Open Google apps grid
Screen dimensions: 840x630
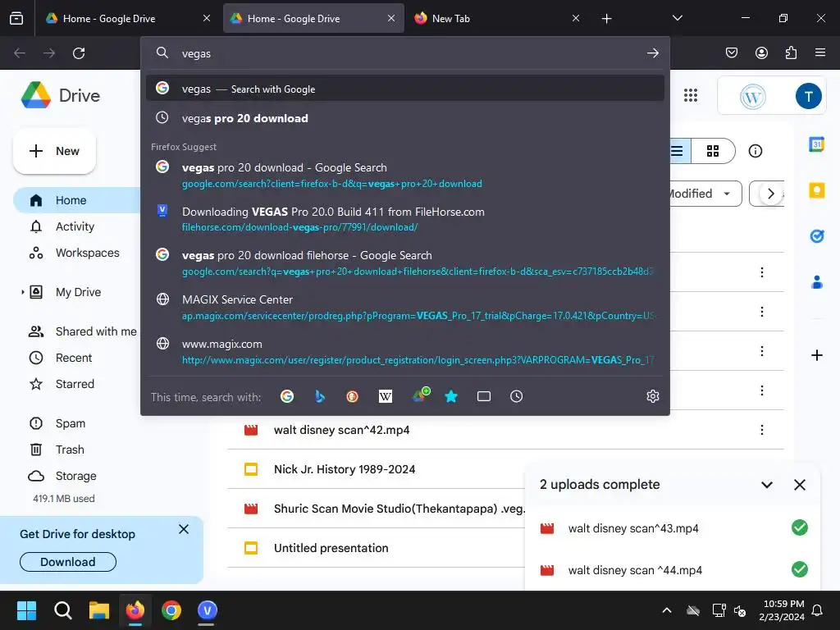(691, 95)
